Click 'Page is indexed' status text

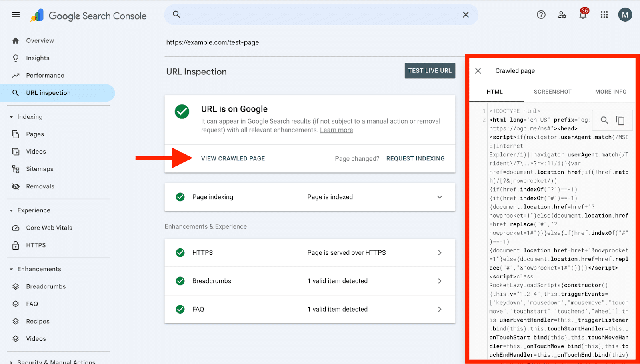click(330, 197)
